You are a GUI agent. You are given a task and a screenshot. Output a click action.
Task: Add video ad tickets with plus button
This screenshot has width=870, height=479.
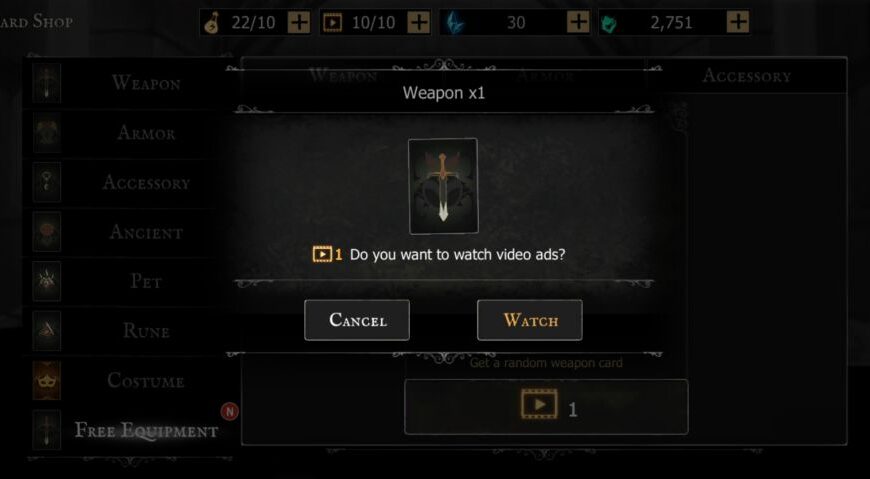(x=418, y=22)
